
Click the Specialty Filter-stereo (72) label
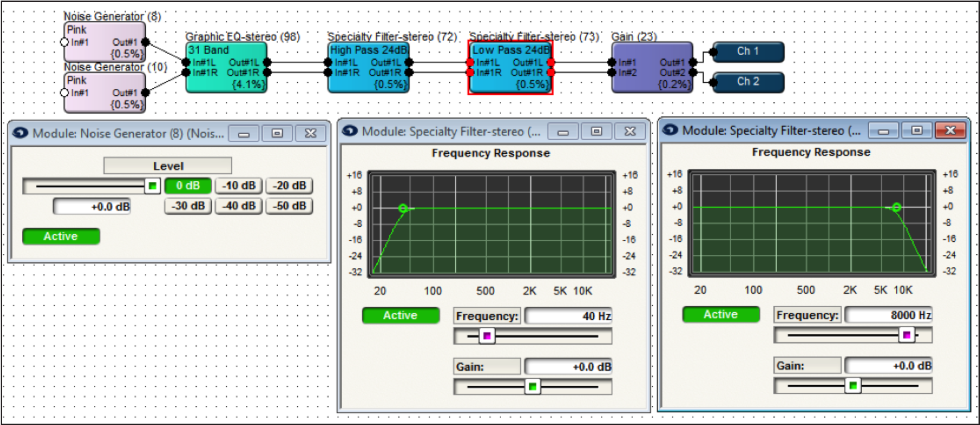point(392,37)
